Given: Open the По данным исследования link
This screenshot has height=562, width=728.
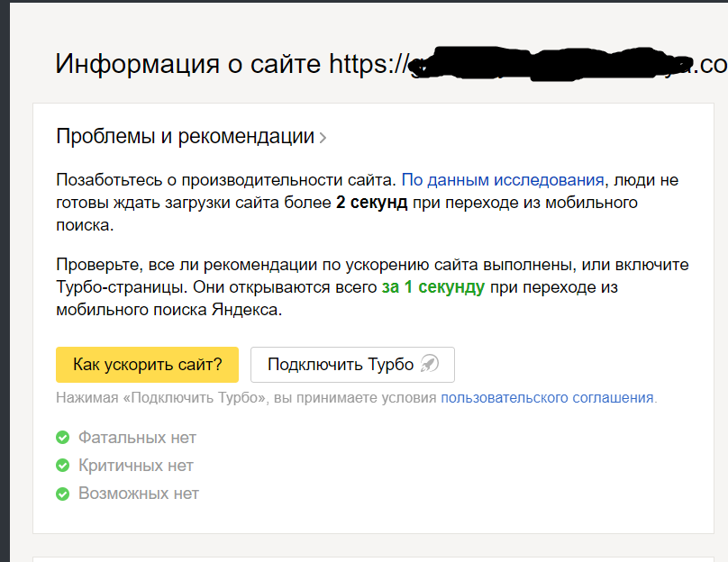Looking at the screenshot, I should [x=503, y=179].
